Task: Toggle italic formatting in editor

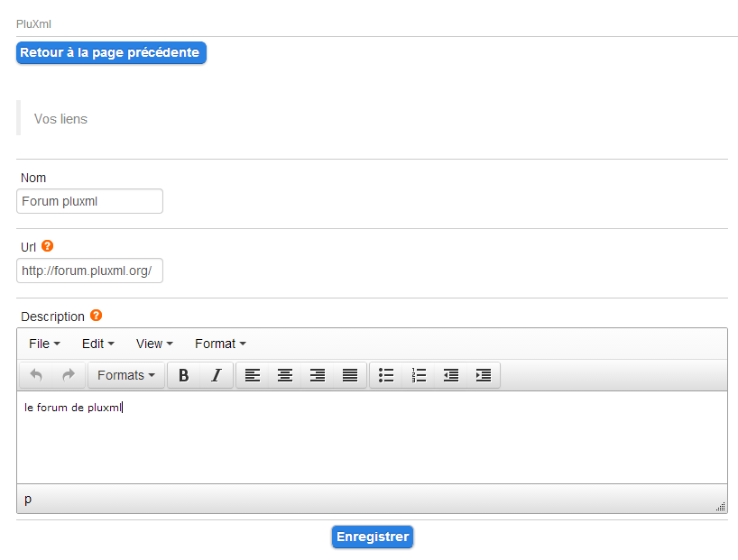Action: pyautogui.click(x=217, y=375)
